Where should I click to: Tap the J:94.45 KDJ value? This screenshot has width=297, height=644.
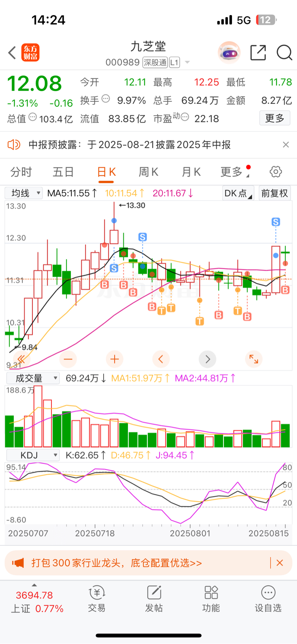(175, 455)
